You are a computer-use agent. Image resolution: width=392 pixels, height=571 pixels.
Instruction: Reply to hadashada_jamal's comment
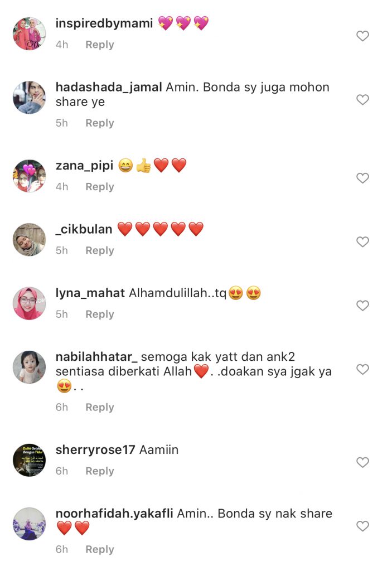[99, 123]
